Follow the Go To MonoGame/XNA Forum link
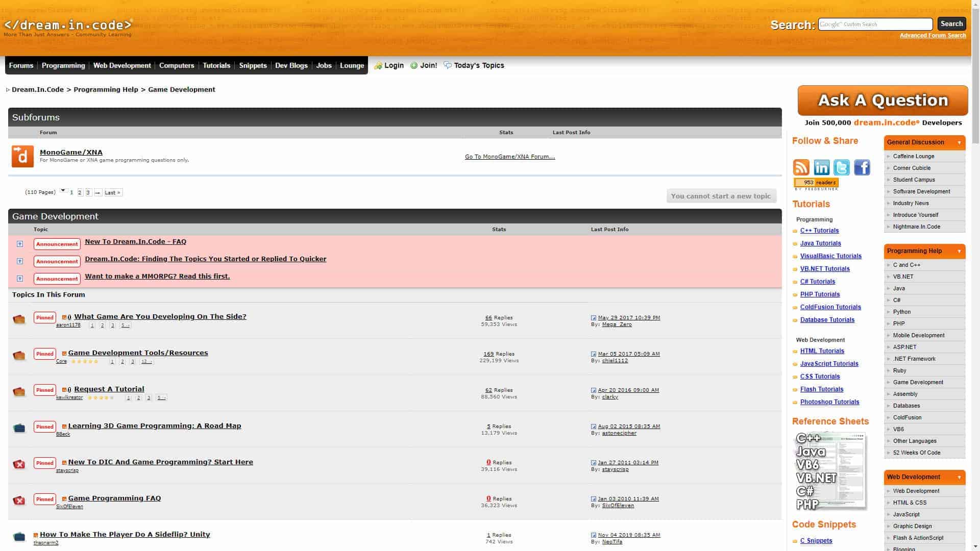 pyautogui.click(x=509, y=157)
